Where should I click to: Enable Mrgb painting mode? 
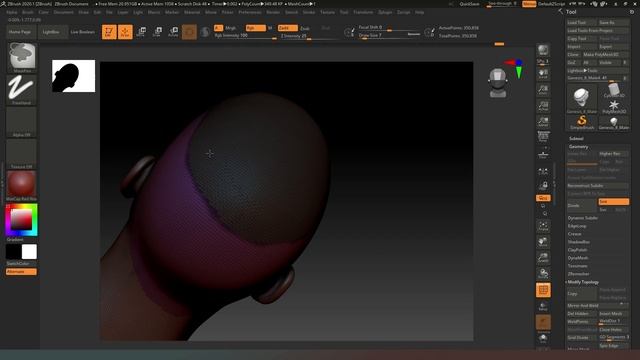coord(230,28)
